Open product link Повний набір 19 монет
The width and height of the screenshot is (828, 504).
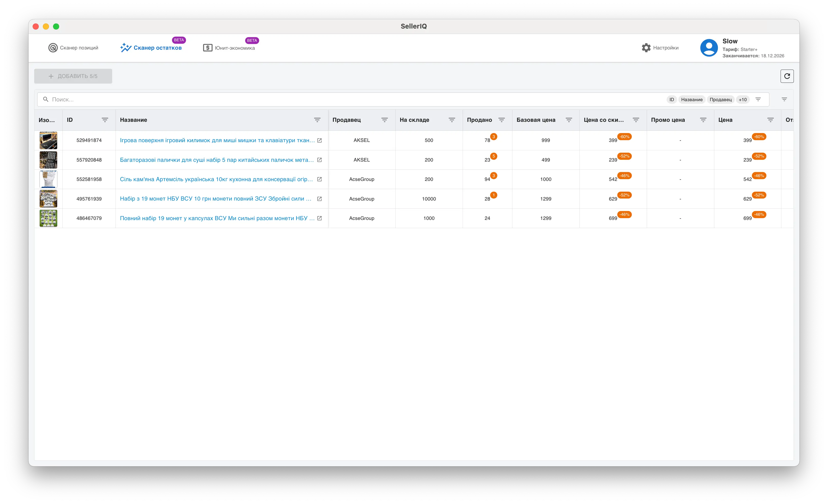217,218
